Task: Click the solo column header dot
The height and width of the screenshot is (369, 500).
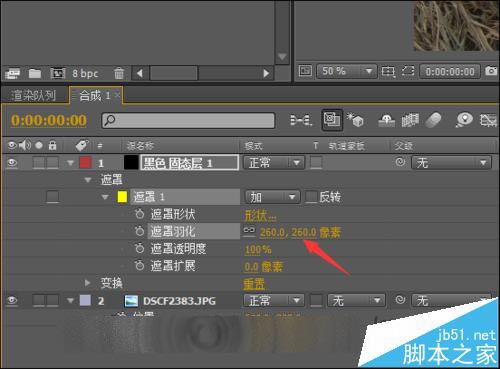Action: coord(39,145)
